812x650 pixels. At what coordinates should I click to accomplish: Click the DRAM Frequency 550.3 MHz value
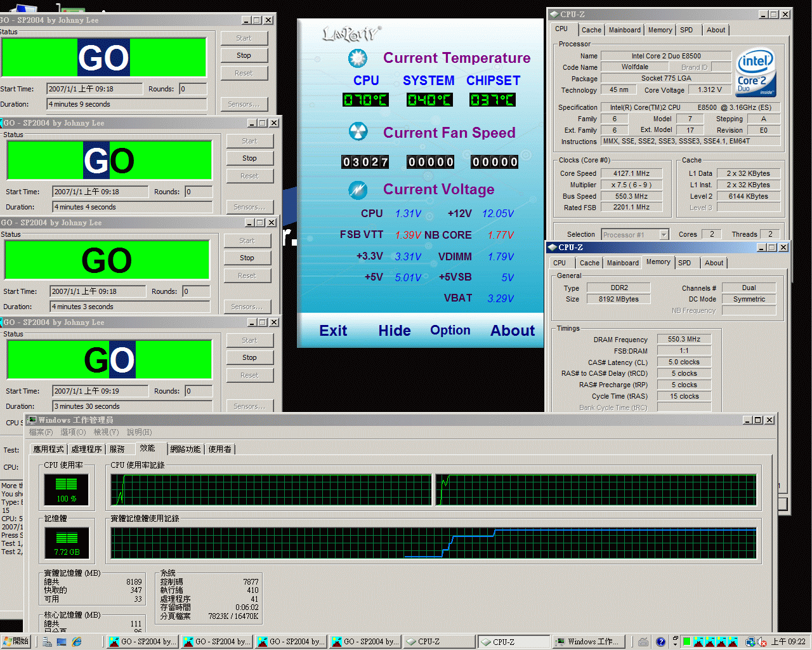[684, 340]
